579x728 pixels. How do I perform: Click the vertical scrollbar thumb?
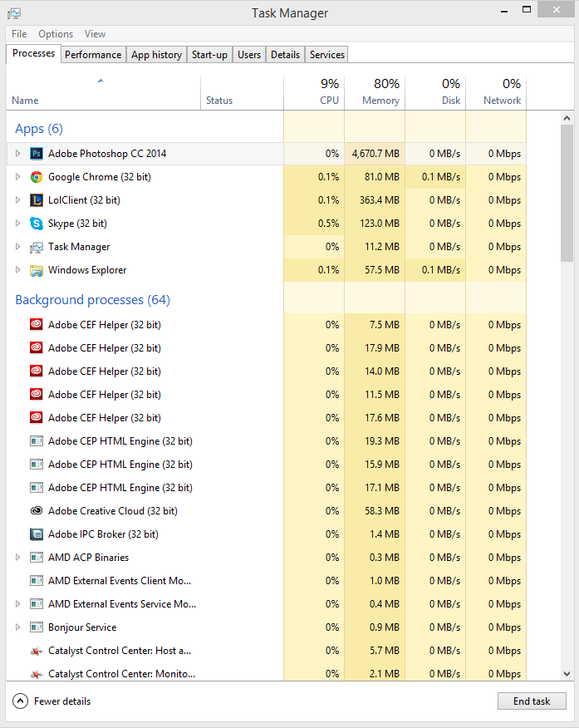(x=567, y=193)
